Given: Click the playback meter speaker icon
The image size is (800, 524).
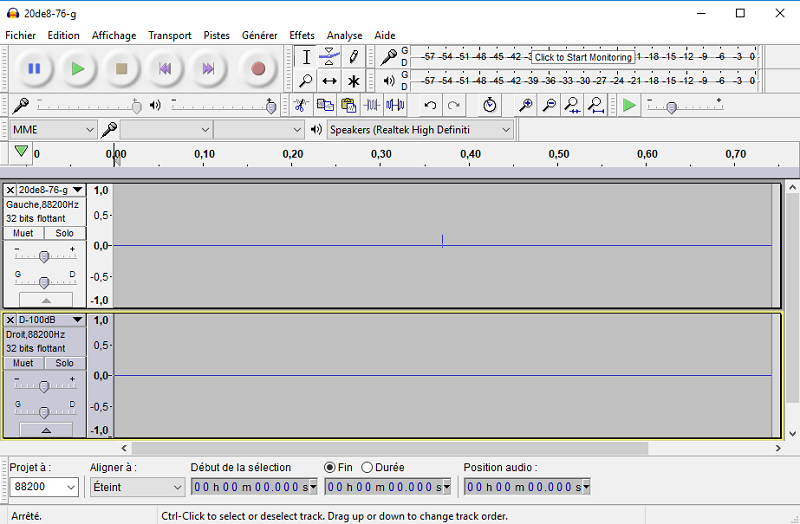Looking at the screenshot, I should 389,81.
